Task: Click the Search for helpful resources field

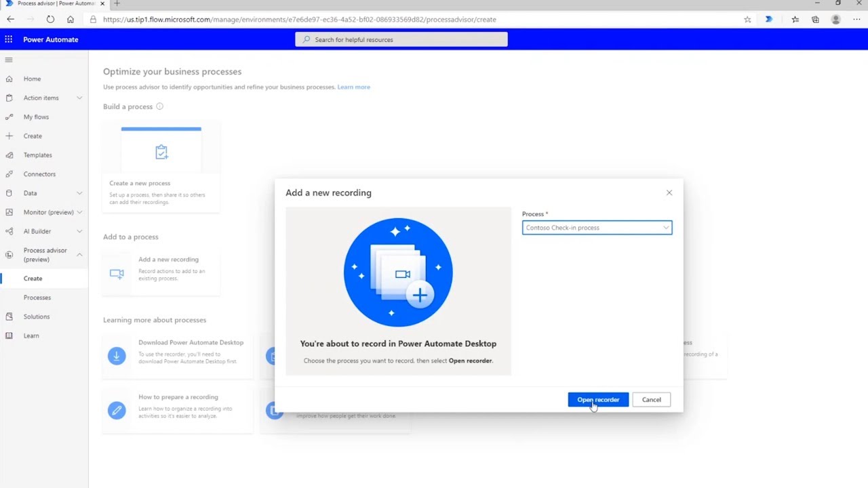Action: tap(401, 39)
